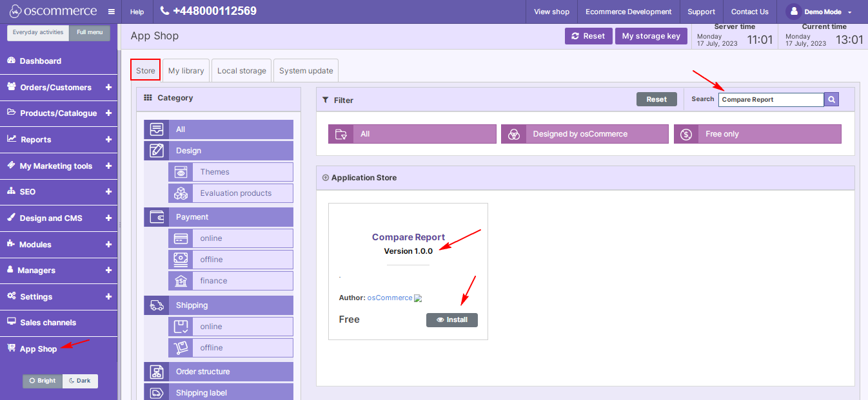
Task: Filter apps Designed by osCommerce
Action: coord(585,134)
